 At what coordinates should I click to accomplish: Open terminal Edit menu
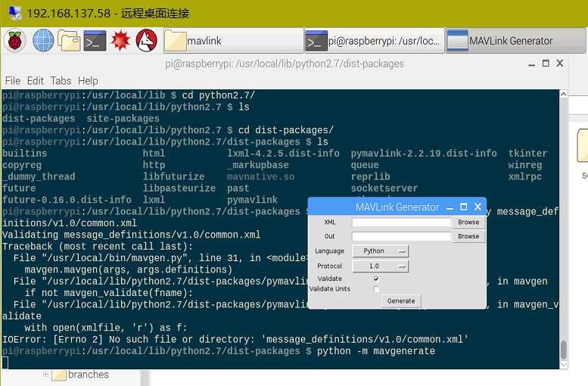[x=36, y=81]
